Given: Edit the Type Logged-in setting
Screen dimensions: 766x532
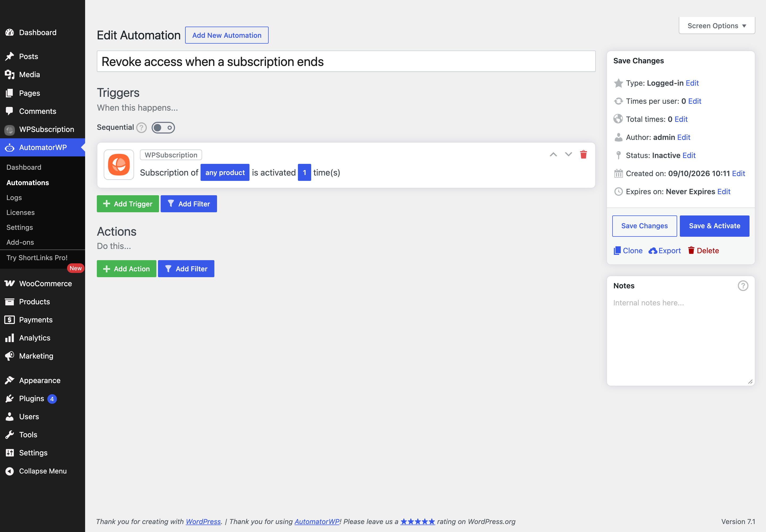Looking at the screenshot, I should point(692,83).
